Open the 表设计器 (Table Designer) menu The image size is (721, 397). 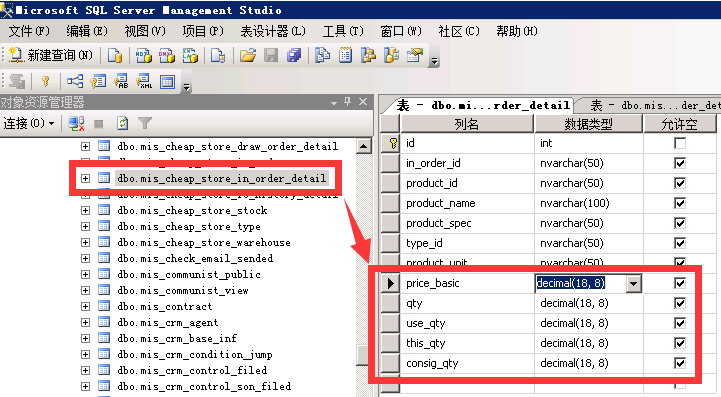(x=273, y=31)
